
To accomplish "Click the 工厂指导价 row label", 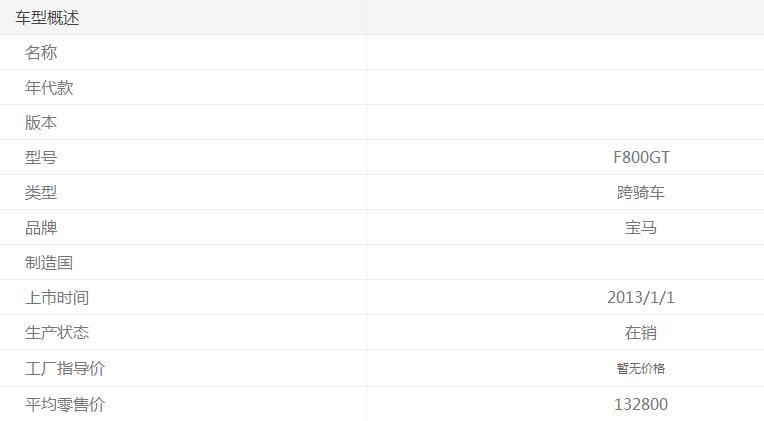I will coord(65,369).
